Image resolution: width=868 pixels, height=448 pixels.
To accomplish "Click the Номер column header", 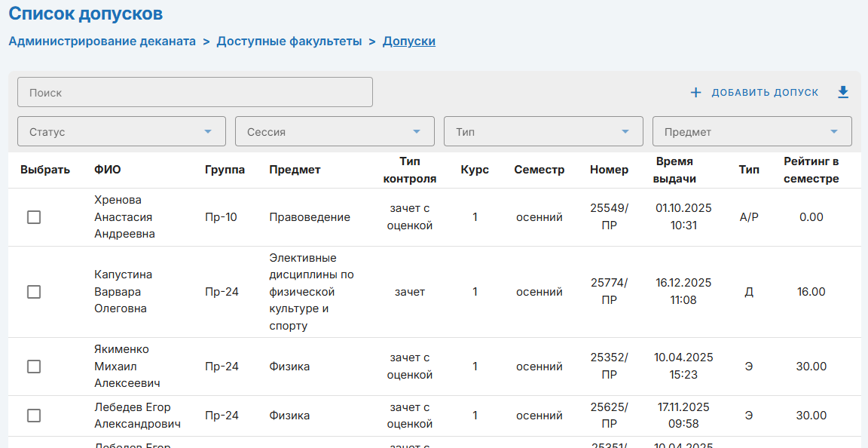I will coord(609,170).
